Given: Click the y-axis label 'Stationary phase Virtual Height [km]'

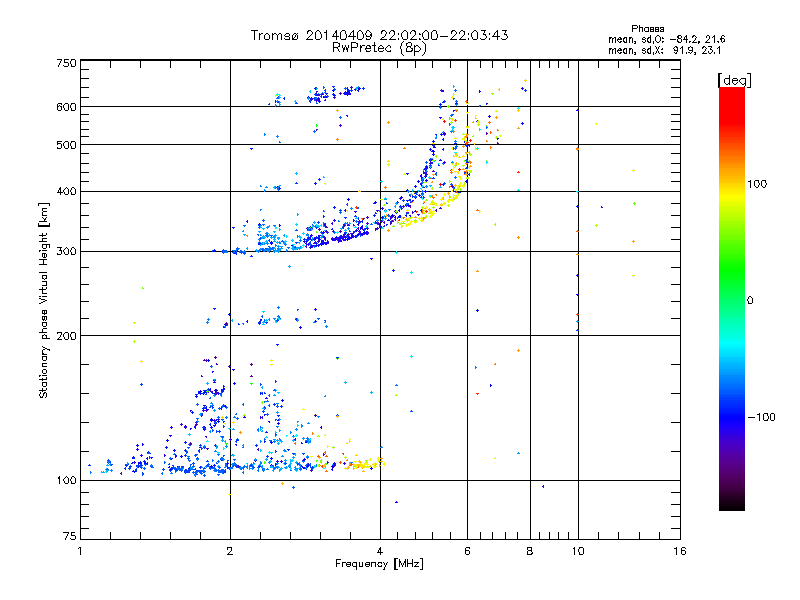Looking at the screenshot, I should (43, 300).
